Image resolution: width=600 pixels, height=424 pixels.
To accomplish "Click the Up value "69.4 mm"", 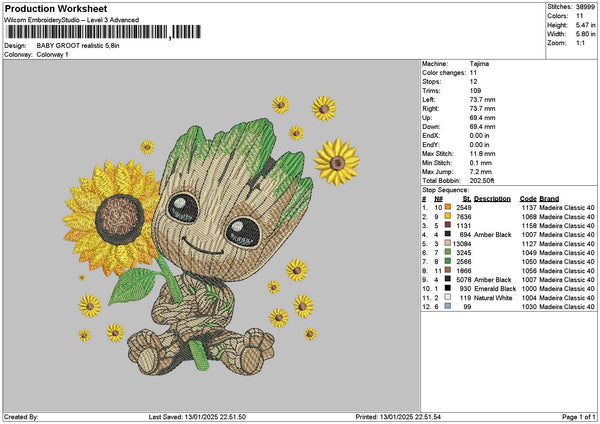I will [x=483, y=118].
